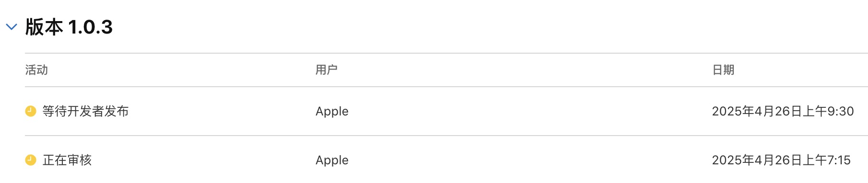This screenshot has width=868, height=183.
Task: Click Apple user in 正在审核 row
Action: click(x=332, y=160)
